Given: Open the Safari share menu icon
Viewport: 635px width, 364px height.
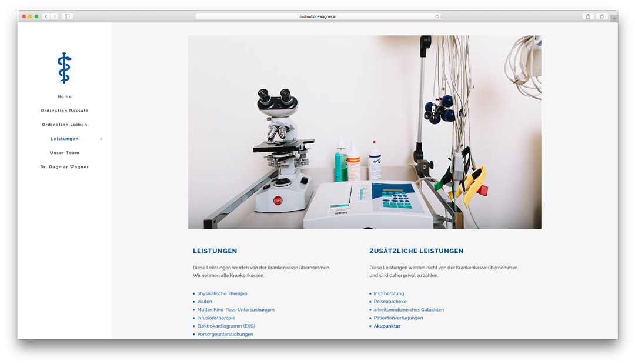Looking at the screenshot, I should tap(587, 16).
